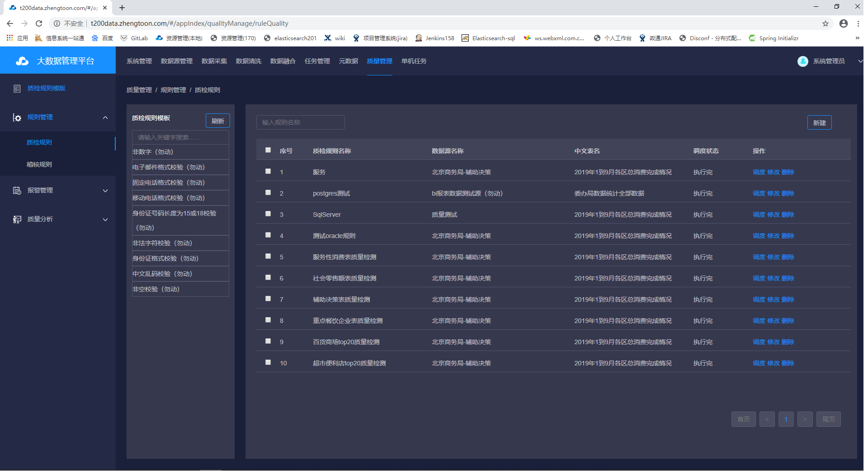Open the Jenkins158 bookmark
Screen dimensions: 868x472
click(x=434, y=38)
